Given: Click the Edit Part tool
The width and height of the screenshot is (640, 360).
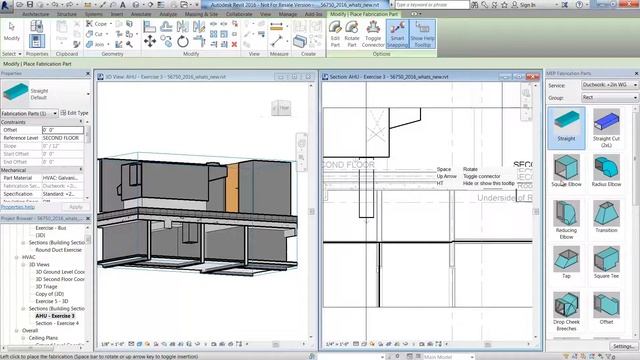Looking at the screenshot, I should click(x=335, y=34).
